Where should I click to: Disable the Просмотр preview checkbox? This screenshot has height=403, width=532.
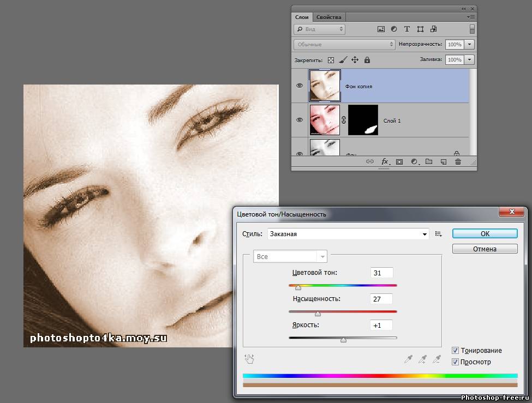tap(455, 362)
